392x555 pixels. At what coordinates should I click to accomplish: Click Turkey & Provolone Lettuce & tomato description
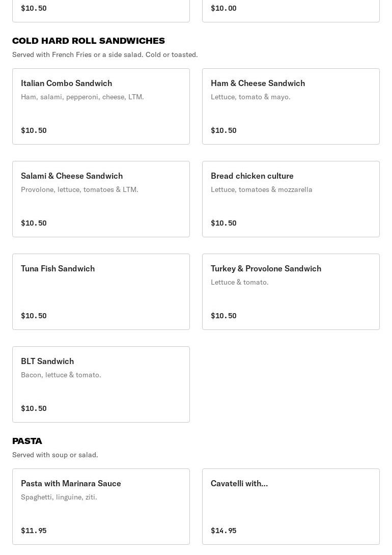(239, 283)
